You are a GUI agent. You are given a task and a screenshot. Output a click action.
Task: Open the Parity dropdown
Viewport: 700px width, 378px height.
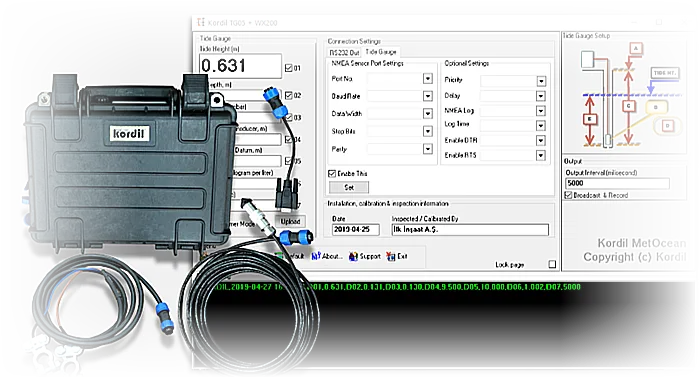tap(428, 149)
